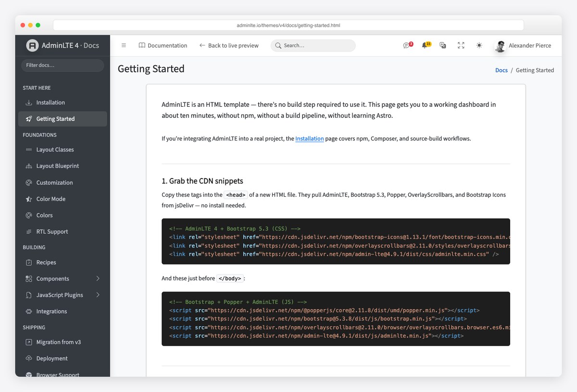
Task: Click the browser address bar
Action: tap(288, 25)
